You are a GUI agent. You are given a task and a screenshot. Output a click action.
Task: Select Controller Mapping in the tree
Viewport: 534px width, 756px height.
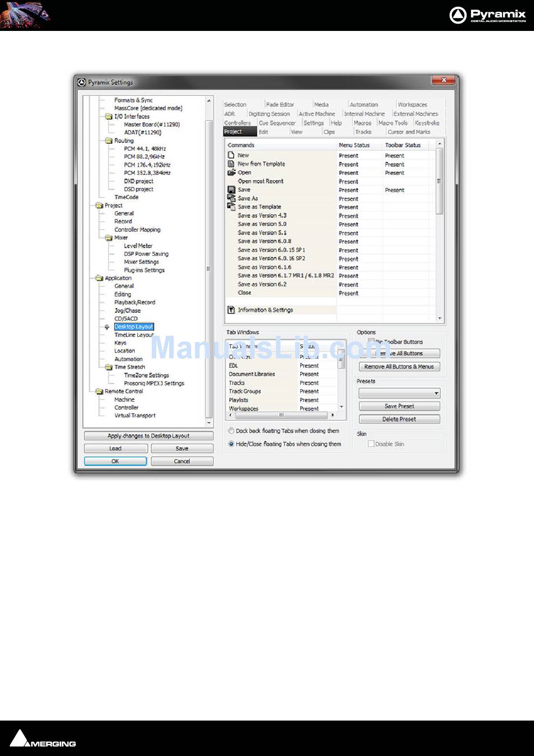138,229
